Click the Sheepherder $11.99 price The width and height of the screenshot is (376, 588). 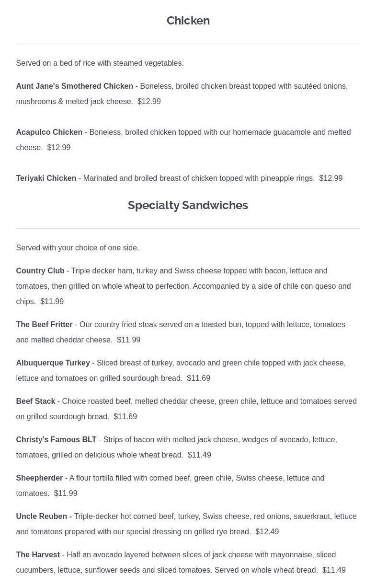66,494
